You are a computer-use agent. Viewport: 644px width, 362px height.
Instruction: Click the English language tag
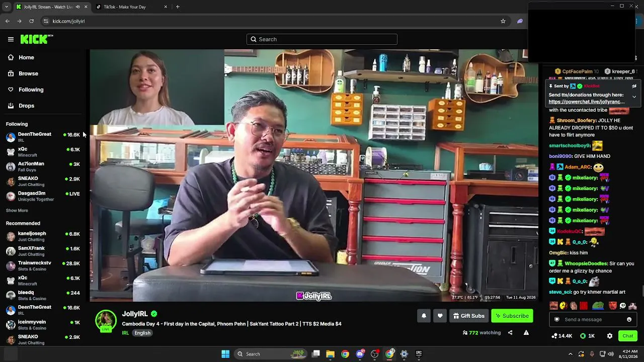click(x=142, y=333)
